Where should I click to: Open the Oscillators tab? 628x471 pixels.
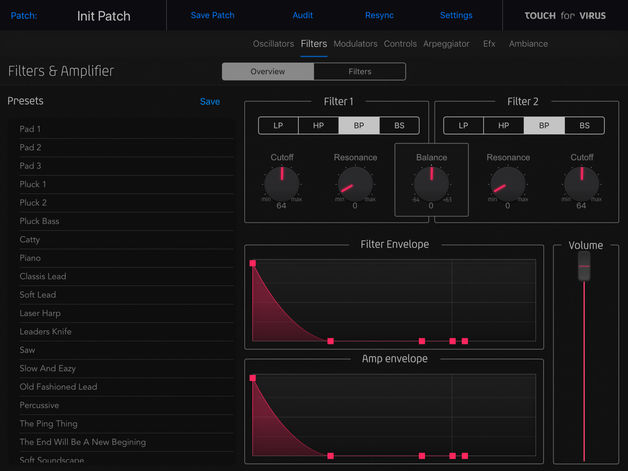pos(273,44)
